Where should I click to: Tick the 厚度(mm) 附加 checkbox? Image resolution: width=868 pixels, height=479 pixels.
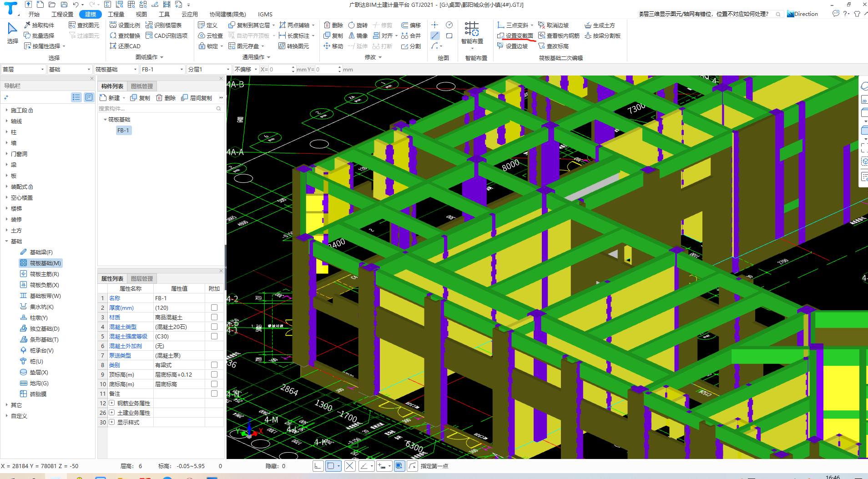click(x=214, y=308)
